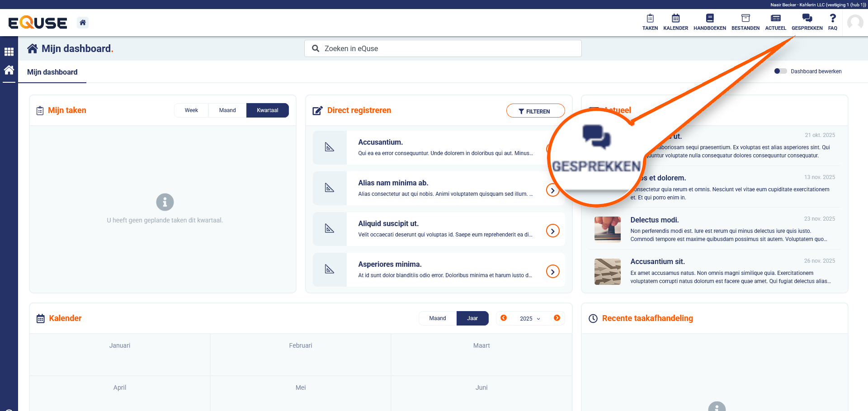Open Bestanden archive icon
The image size is (868, 411).
pyautogui.click(x=745, y=22)
